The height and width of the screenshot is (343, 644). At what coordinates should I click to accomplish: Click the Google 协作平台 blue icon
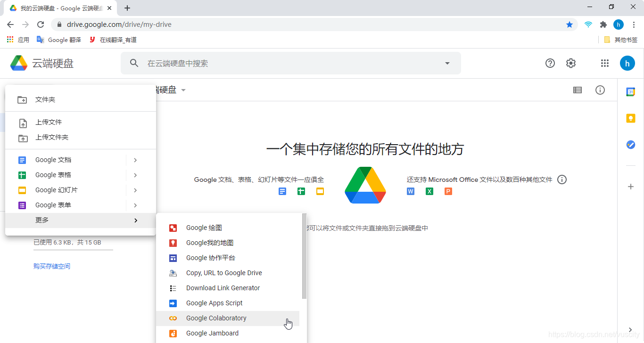click(173, 258)
